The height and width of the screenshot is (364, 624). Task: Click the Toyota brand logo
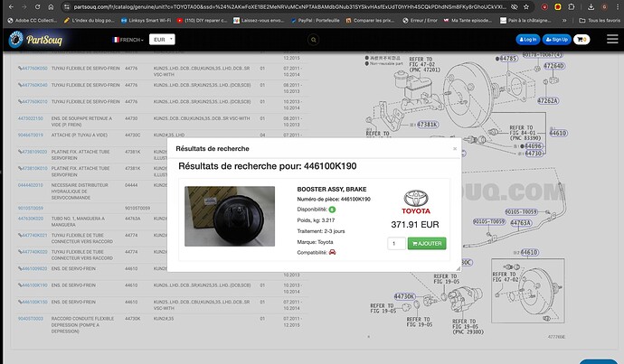click(x=415, y=202)
